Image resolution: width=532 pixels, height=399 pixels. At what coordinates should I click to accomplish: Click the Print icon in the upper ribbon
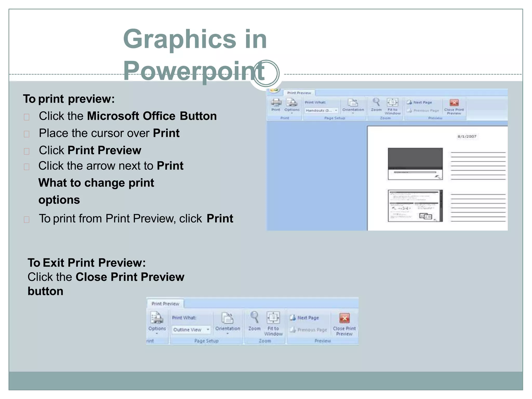[276, 105]
